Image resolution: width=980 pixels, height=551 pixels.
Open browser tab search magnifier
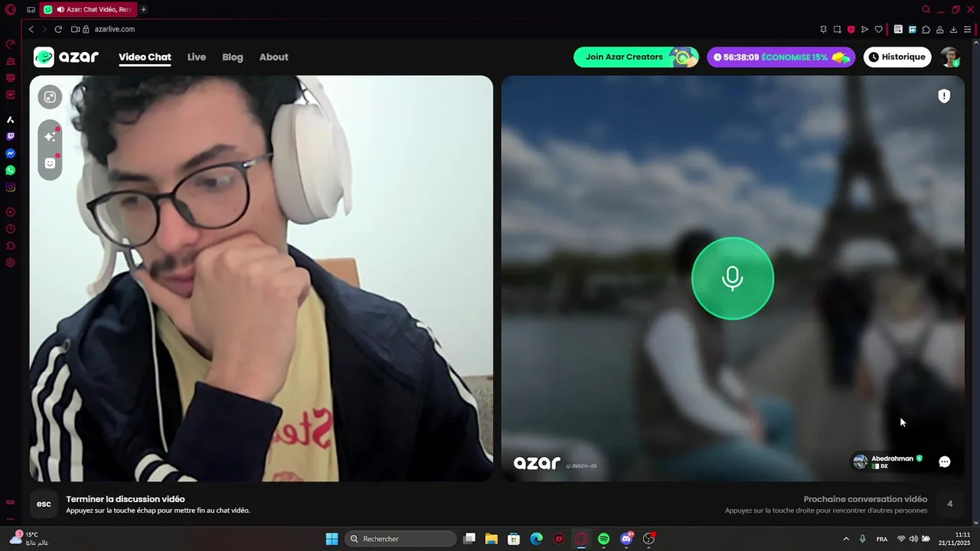pyautogui.click(x=926, y=10)
